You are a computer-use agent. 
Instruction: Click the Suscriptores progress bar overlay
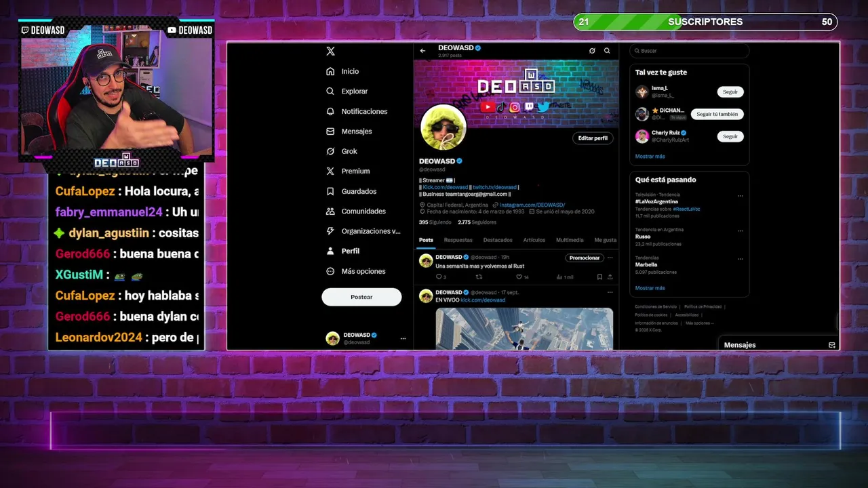[x=705, y=22]
